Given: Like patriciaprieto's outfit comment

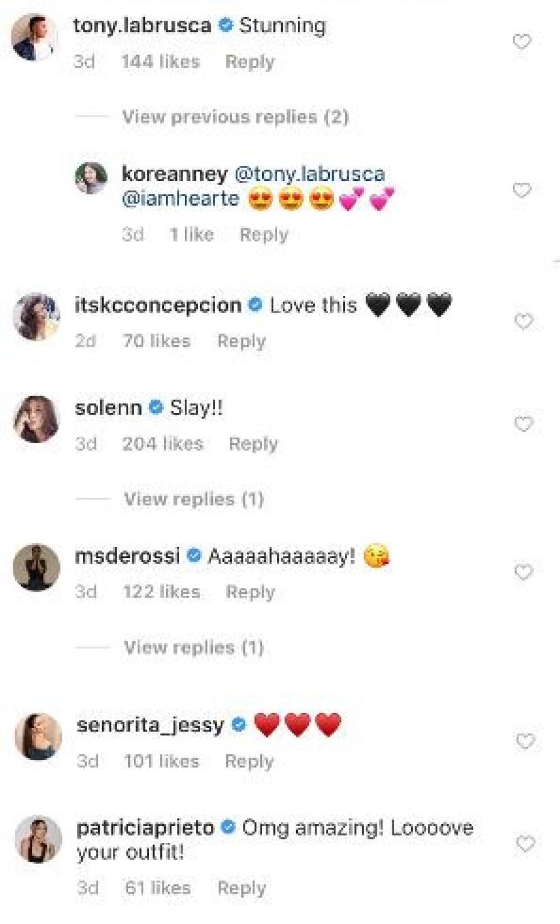Looking at the screenshot, I should point(525,844).
